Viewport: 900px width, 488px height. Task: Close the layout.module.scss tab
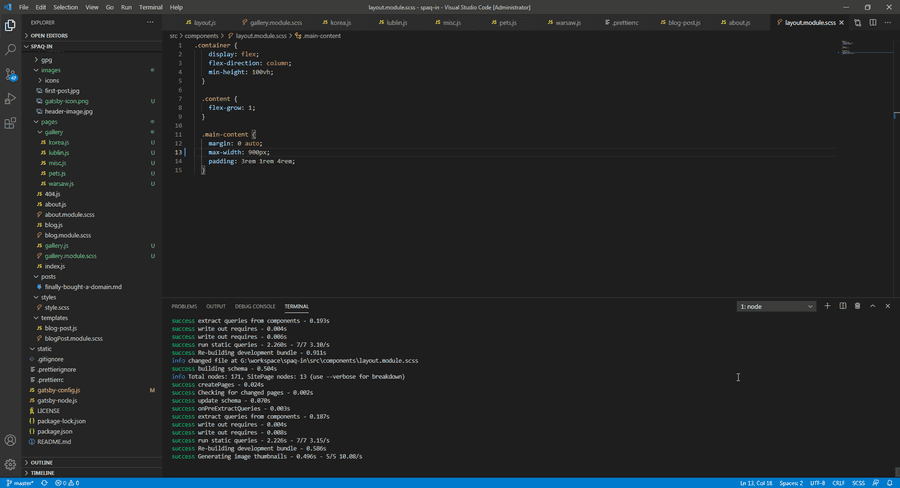point(842,22)
